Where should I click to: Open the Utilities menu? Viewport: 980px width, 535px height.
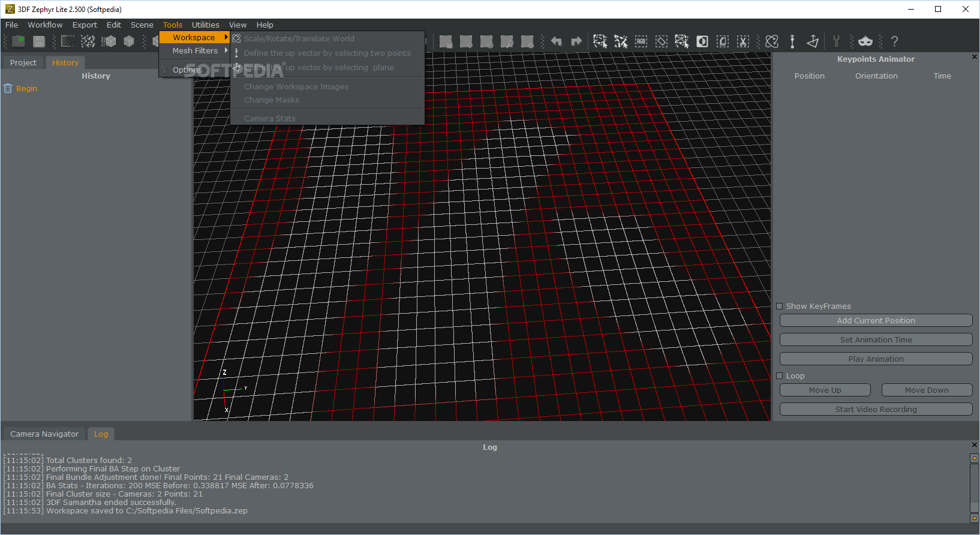206,25
